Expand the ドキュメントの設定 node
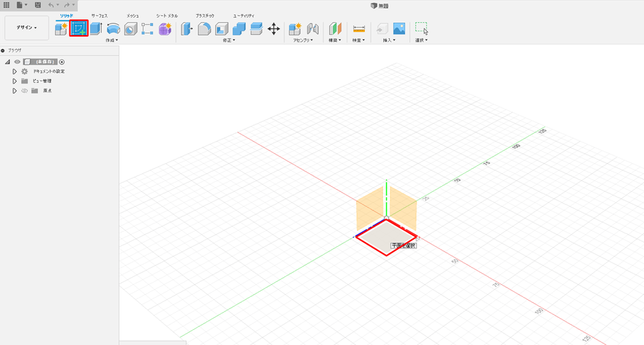This screenshot has height=345, width=644. click(x=14, y=72)
